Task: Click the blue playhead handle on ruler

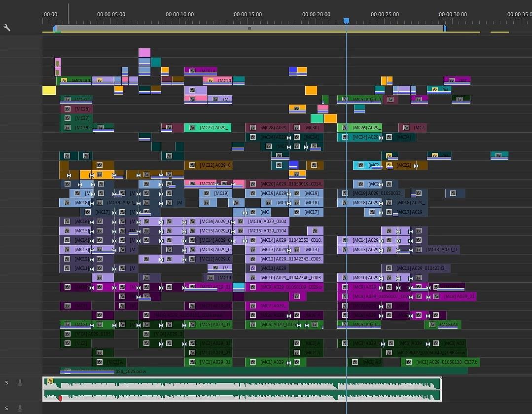Action: (346, 21)
